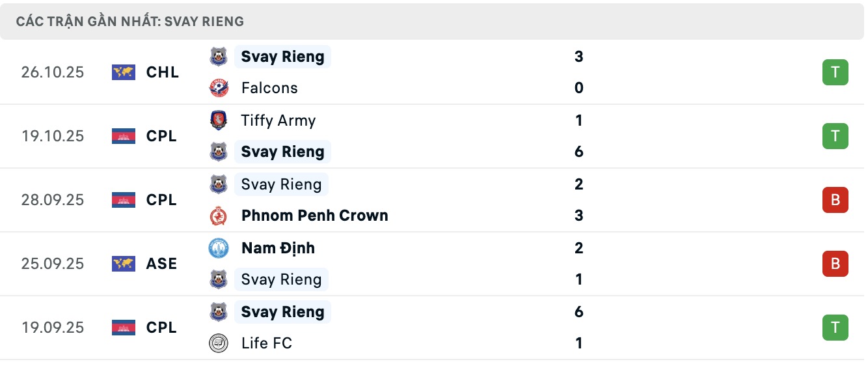The image size is (868, 366).
Task: Click Cambodia flag beside 19.10.25 CPL
Action: [124, 136]
